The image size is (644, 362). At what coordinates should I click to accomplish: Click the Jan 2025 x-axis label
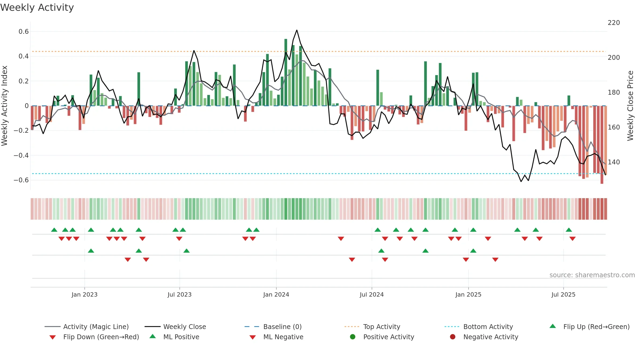tap(468, 294)
